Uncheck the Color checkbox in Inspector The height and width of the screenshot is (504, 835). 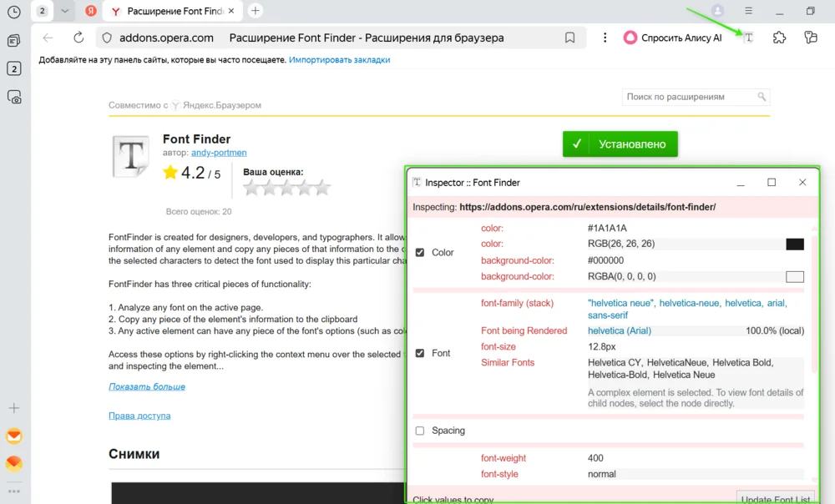(420, 252)
